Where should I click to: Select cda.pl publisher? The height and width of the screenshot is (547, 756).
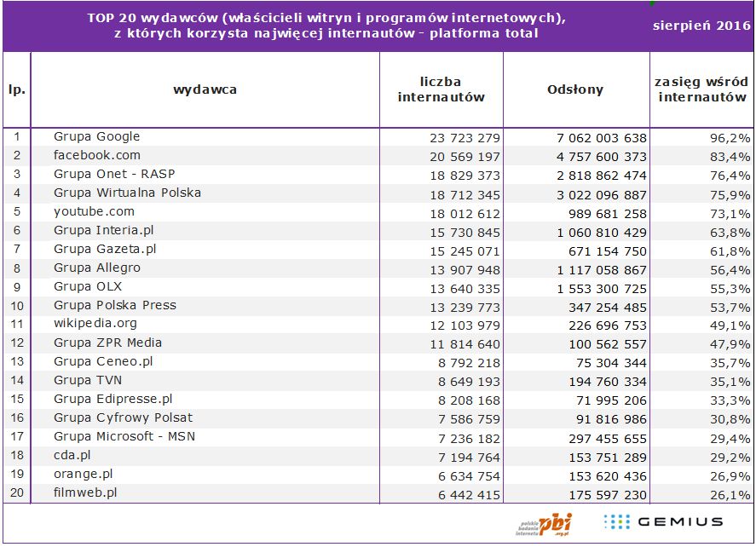click(72, 456)
